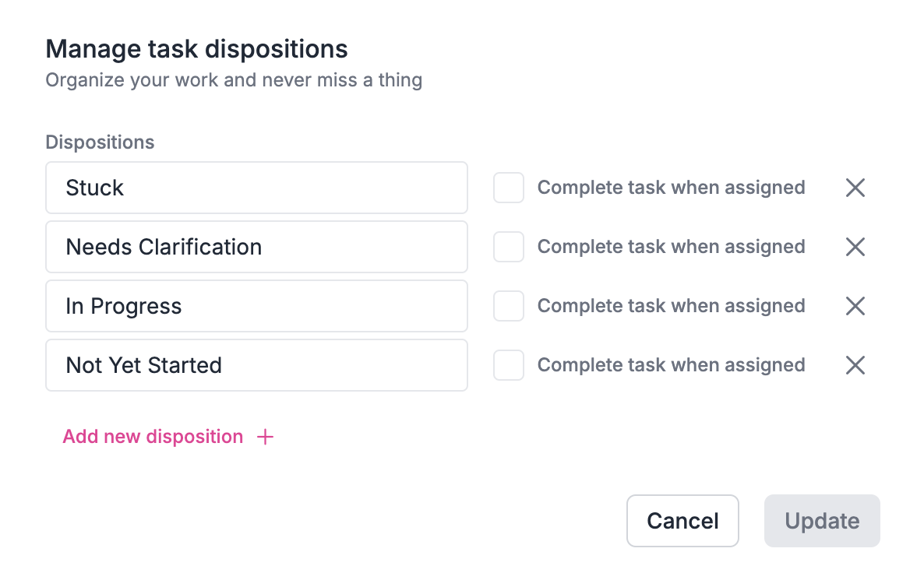Screen dimensions: 924x573
Task: Focus the Not Yet Started input field
Action: point(257,365)
